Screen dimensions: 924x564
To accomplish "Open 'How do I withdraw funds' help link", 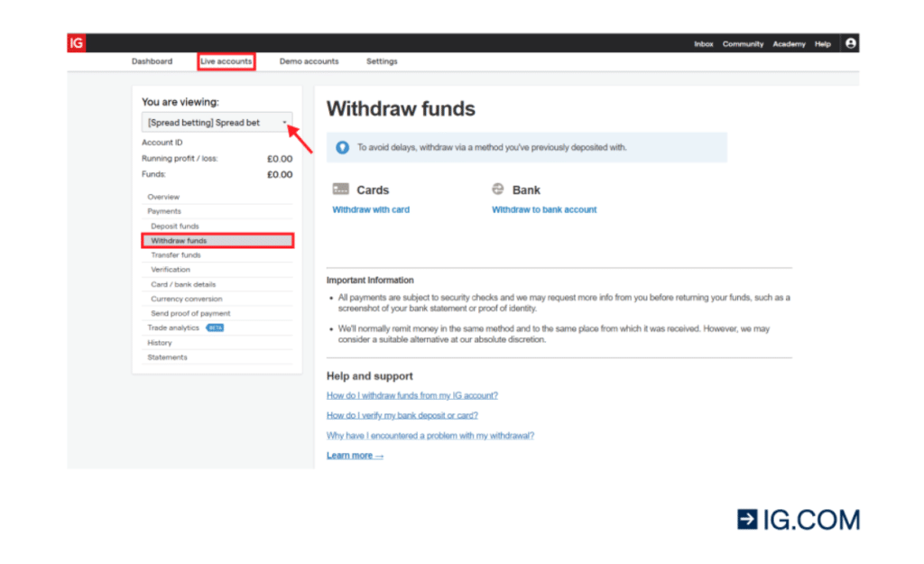I will pyautogui.click(x=411, y=395).
